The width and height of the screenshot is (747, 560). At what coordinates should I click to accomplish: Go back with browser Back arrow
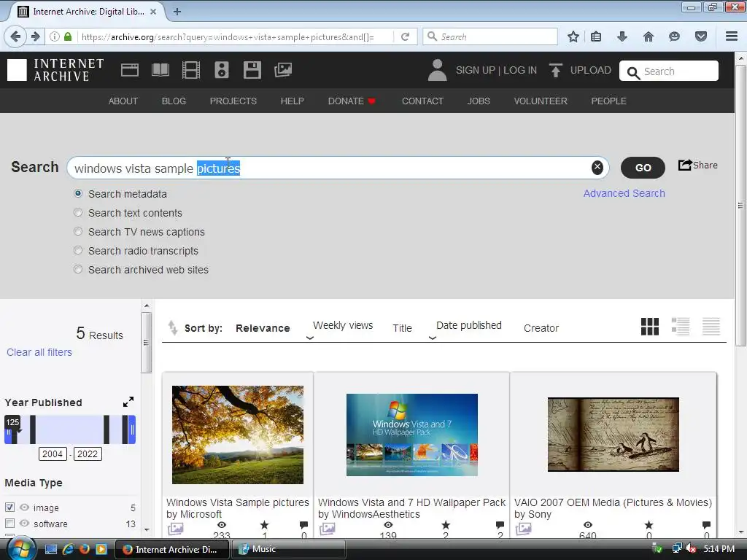tap(15, 36)
